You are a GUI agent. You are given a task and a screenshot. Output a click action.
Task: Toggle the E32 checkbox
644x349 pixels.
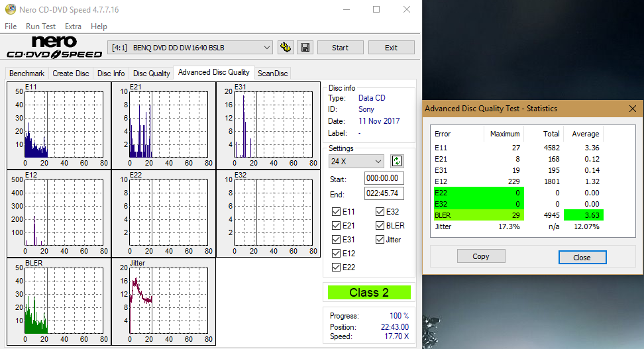pyautogui.click(x=380, y=211)
